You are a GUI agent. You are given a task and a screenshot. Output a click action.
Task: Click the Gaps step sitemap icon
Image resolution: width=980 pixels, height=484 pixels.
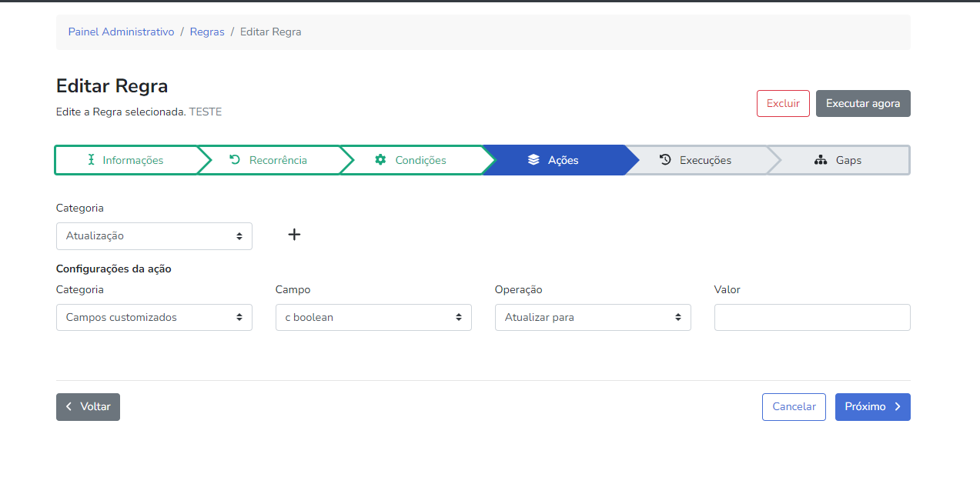(821, 160)
